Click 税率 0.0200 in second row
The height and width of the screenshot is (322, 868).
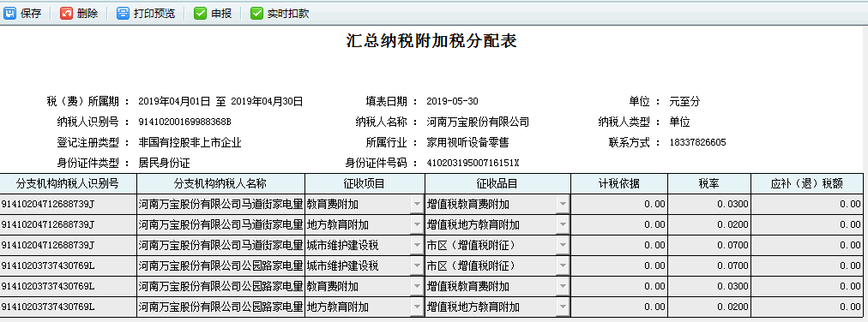pyautogui.click(x=709, y=225)
